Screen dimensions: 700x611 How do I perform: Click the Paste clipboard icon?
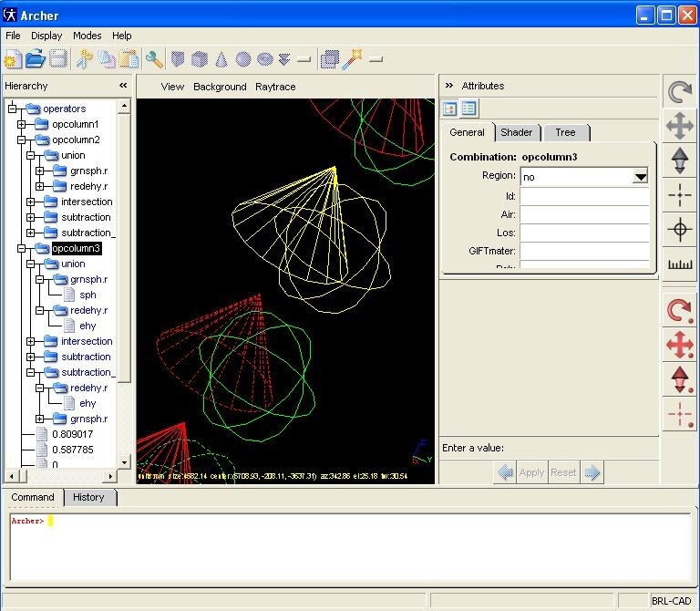pos(129,59)
